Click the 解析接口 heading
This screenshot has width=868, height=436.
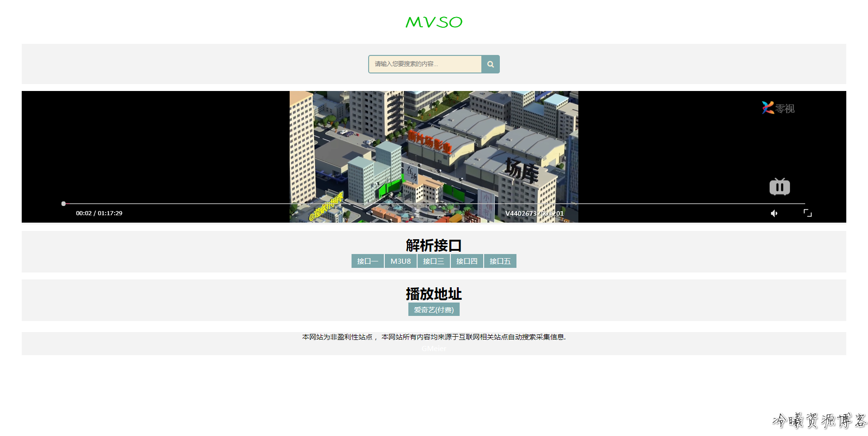(x=434, y=245)
